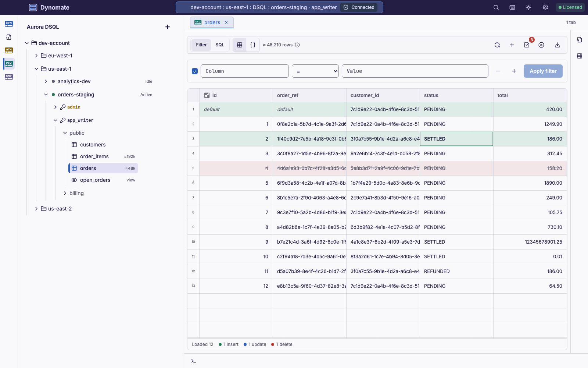Click the Apply filter button
Screen dimensions: 588x368
(543, 71)
